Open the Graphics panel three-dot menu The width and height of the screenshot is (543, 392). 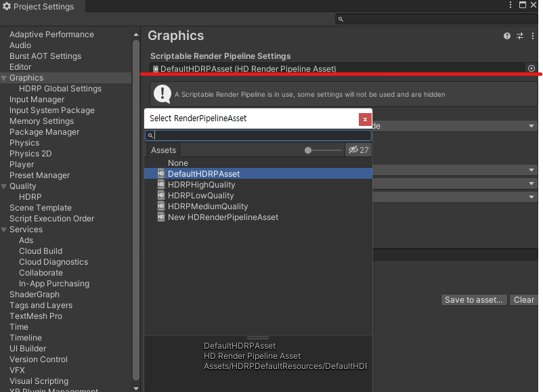point(533,36)
